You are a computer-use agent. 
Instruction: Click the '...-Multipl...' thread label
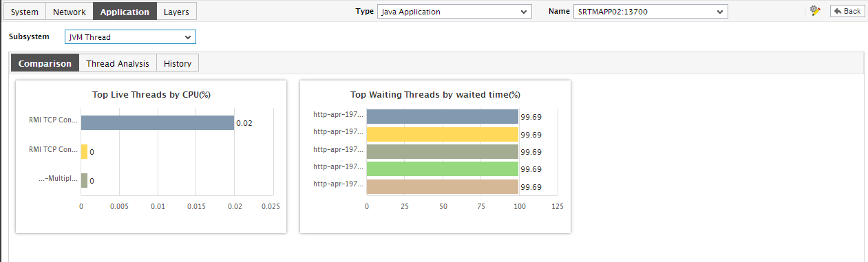pyautogui.click(x=59, y=179)
